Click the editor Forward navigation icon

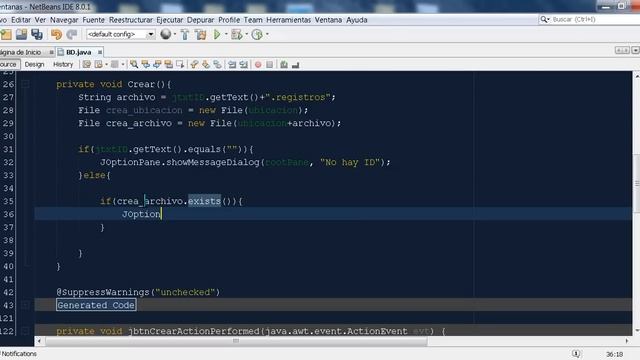pyautogui.click(x=115, y=64)
